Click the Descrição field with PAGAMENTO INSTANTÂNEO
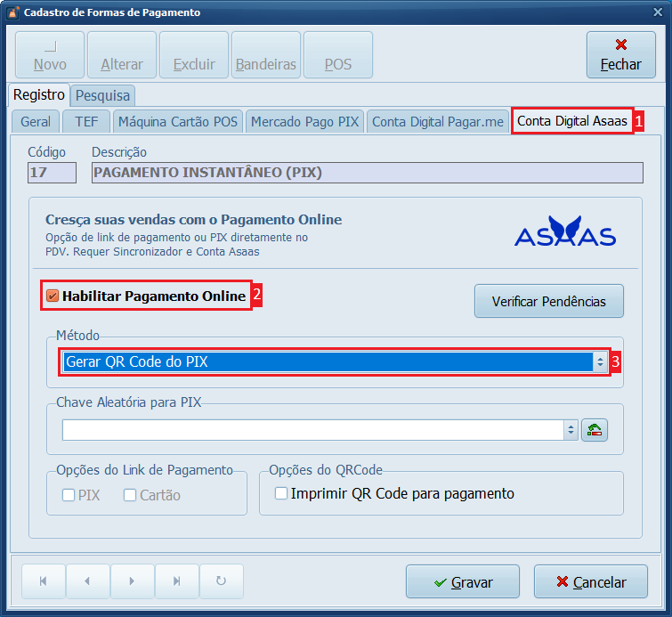 (x=368, y=173)
